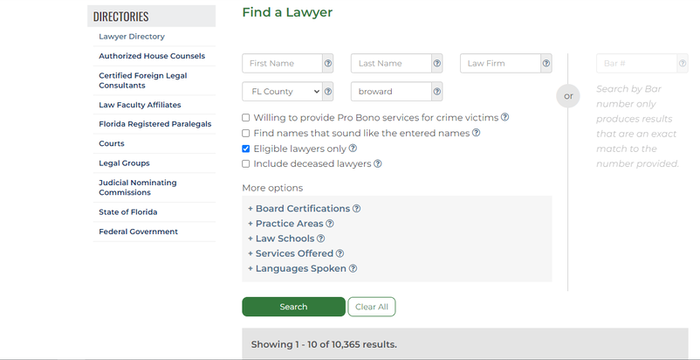Open help for Eligible lawyers only
The height and width of the screenshot is (360, 700).
352,148
